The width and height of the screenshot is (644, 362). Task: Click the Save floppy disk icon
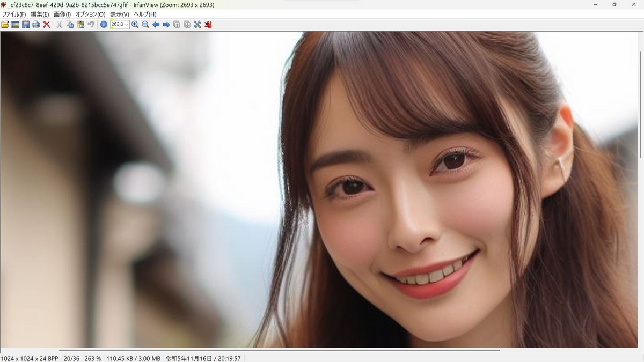[26, 25]
